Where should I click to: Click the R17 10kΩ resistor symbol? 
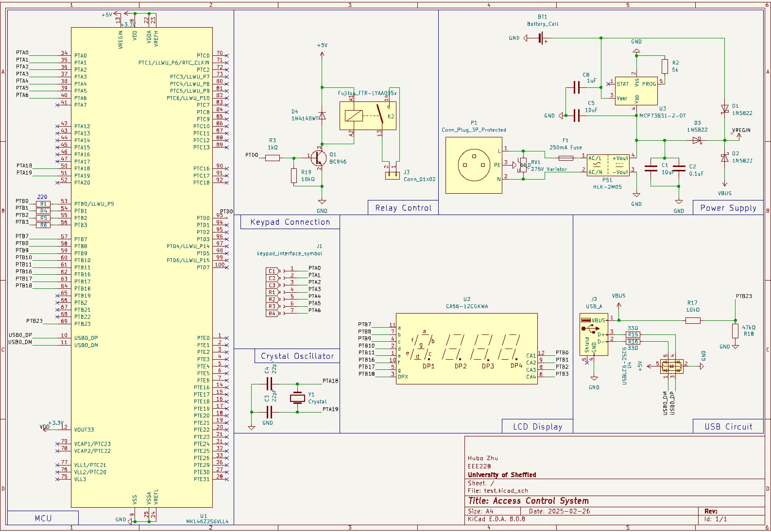click(x=693, y=320)
